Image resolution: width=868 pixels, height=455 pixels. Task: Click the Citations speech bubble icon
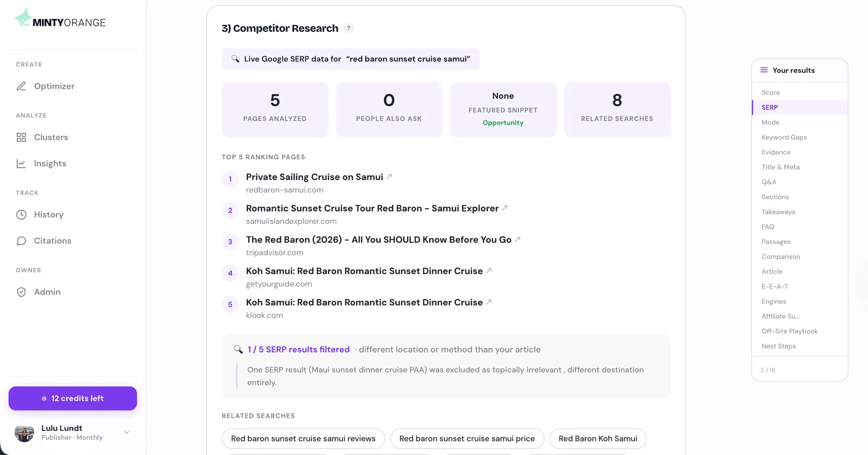21,241
